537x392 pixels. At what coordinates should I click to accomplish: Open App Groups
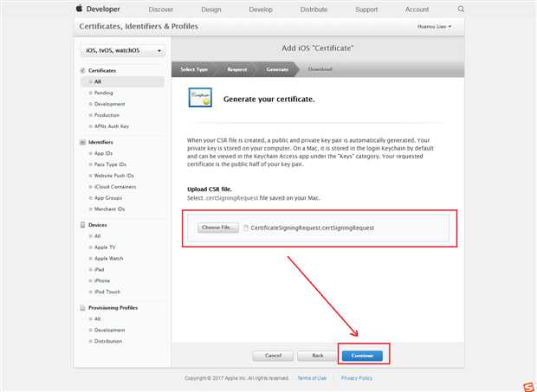pyautogui.click(x=108, y=198)
